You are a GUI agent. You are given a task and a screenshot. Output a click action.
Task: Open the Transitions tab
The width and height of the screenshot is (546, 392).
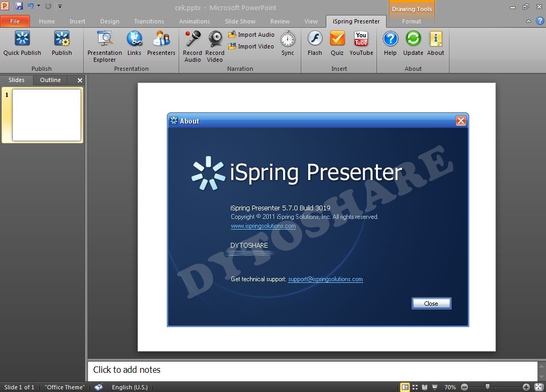click(149, 21)
